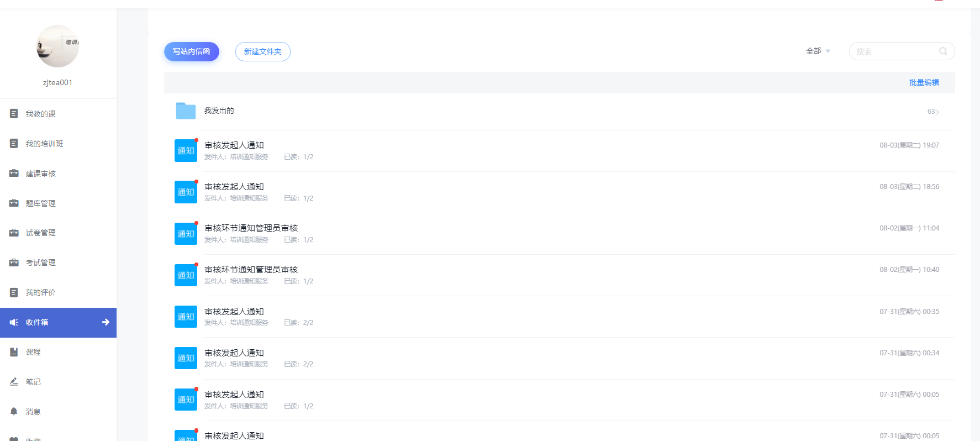Click 通知 icon of the 07-31 00:34 message
This screenshot has width=980, height=441.
pos(186,358)
